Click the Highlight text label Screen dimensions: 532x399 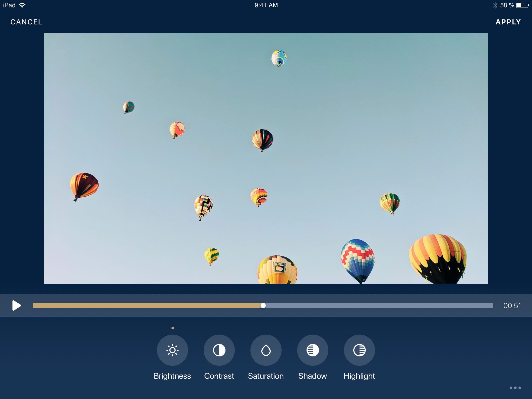click(359, 376)
